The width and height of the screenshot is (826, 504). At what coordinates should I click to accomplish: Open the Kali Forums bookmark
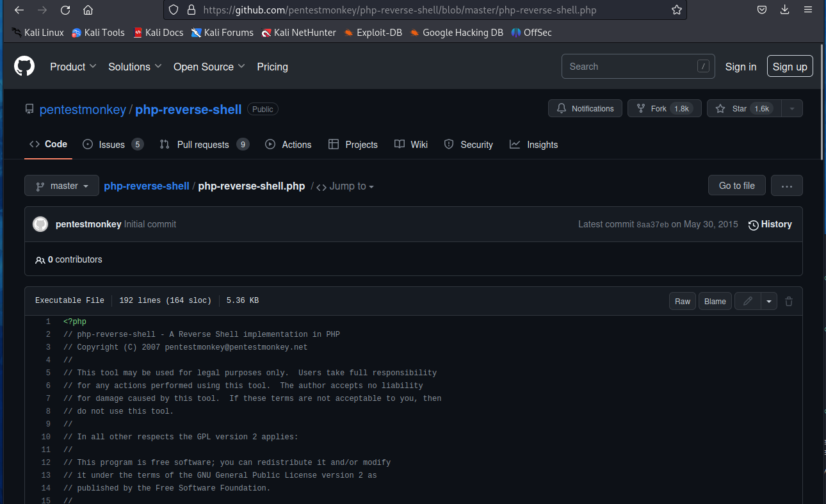tap(222, 33)
